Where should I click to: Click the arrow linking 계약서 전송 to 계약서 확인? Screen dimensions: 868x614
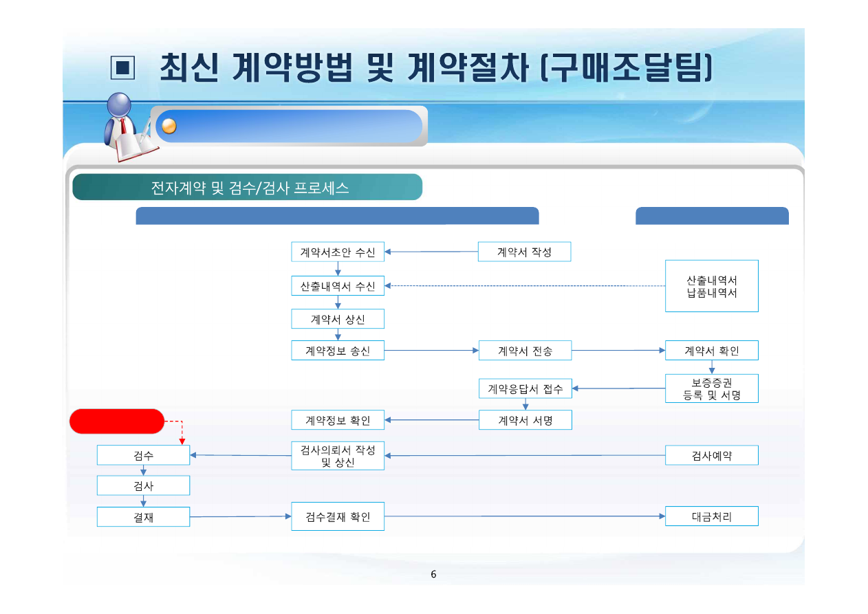pos(618,350)
